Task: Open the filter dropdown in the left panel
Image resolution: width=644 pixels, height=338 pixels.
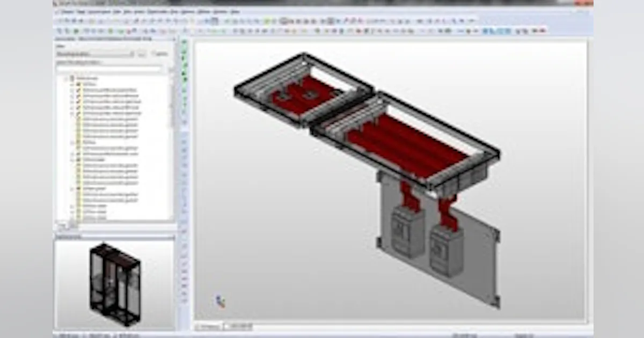Action: coord(130,54)
